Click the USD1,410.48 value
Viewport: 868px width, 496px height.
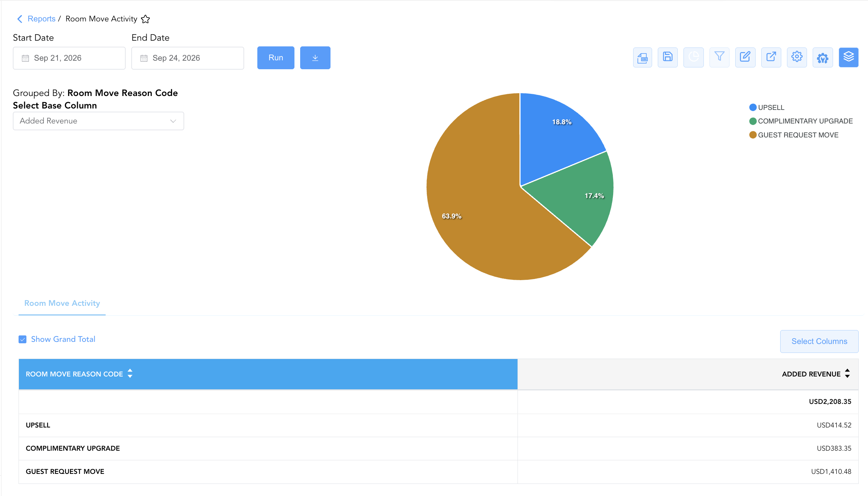(831, 472)
